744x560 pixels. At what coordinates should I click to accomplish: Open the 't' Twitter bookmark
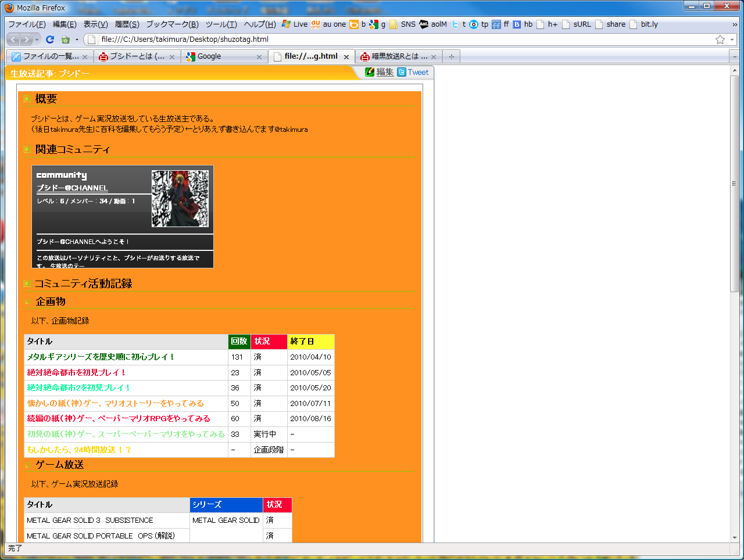coord(459,24)
